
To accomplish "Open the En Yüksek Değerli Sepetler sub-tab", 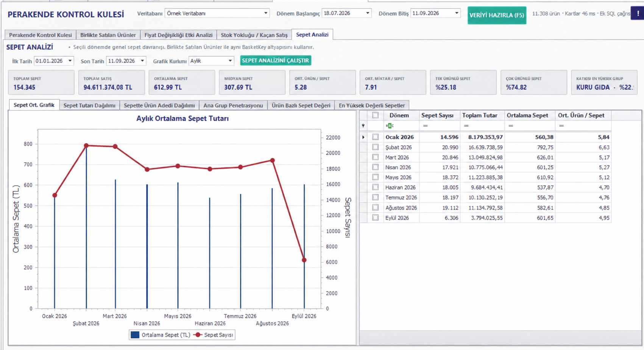I will (371, 105).
